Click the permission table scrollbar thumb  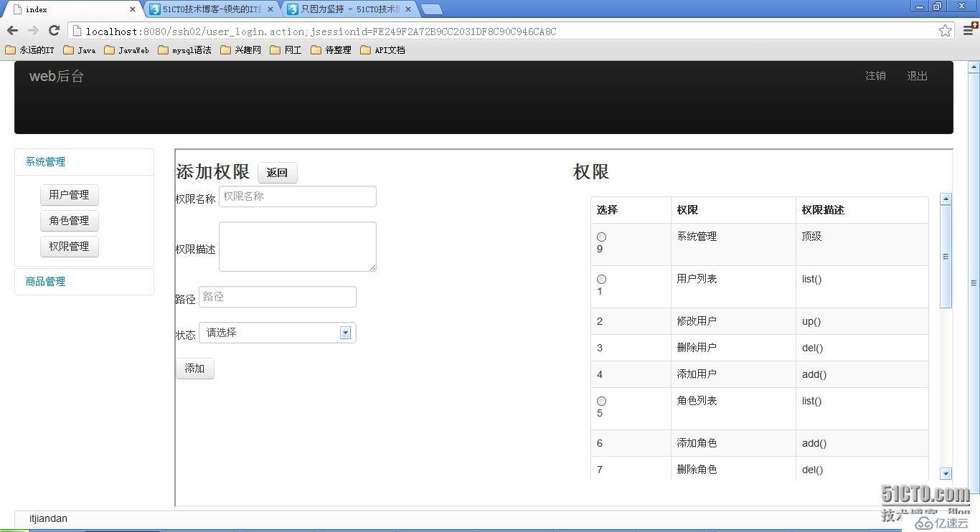[x=946, y=257]
